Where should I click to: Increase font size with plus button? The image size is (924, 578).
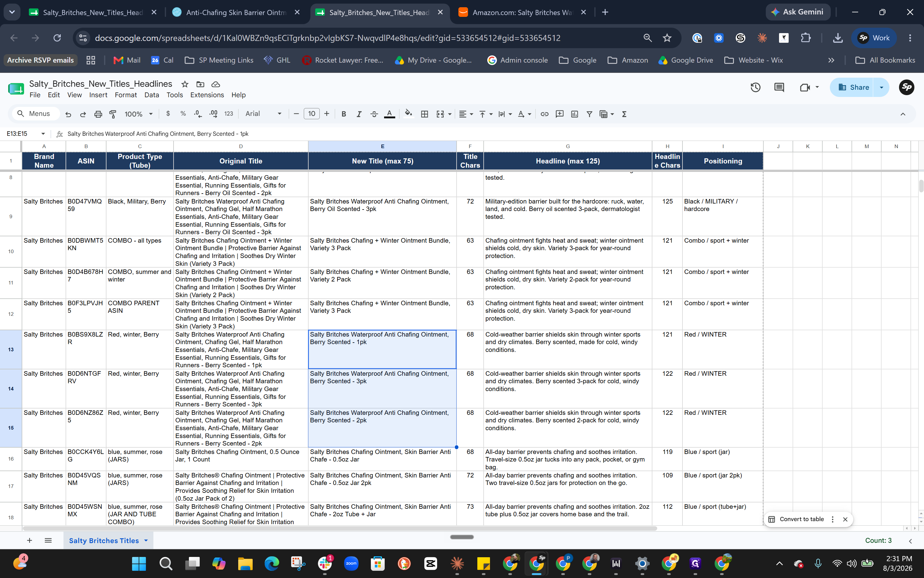326,113
